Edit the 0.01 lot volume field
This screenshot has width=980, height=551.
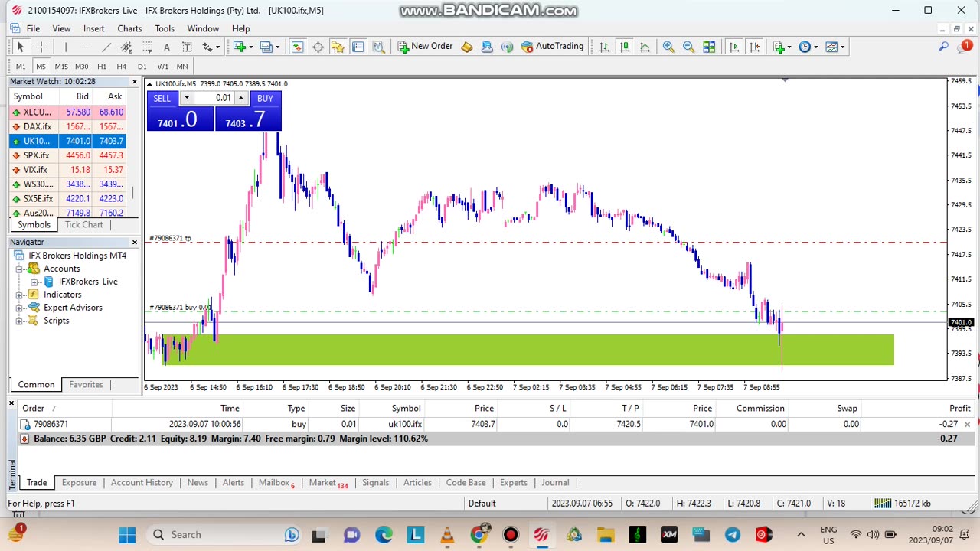pos(214,98)
